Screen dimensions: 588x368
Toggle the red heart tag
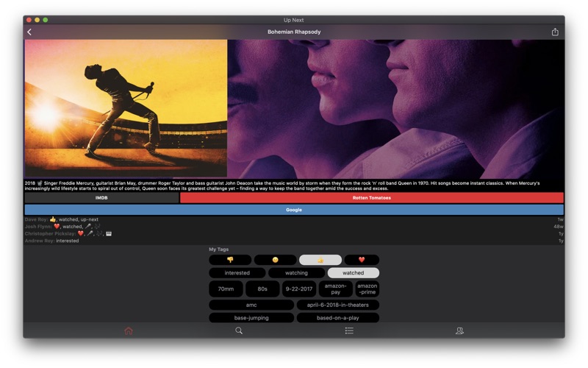coord(362,260)
